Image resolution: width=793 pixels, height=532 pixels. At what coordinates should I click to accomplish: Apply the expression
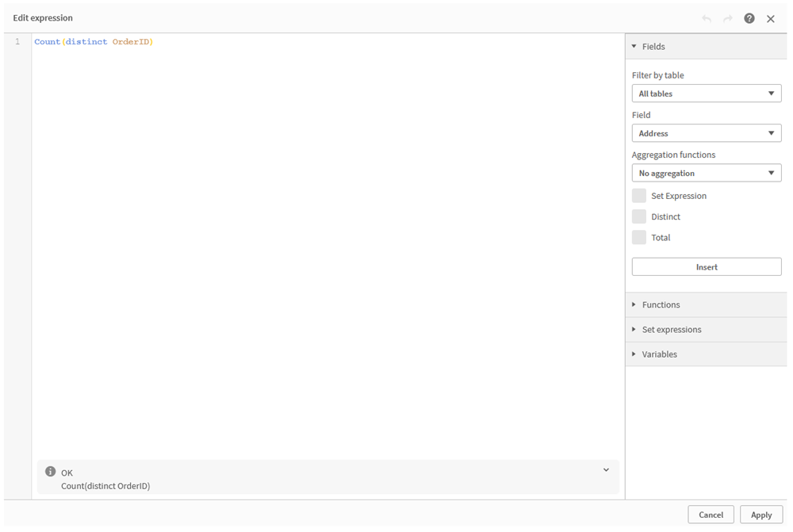pyautogui.click(x=760, y=514)
